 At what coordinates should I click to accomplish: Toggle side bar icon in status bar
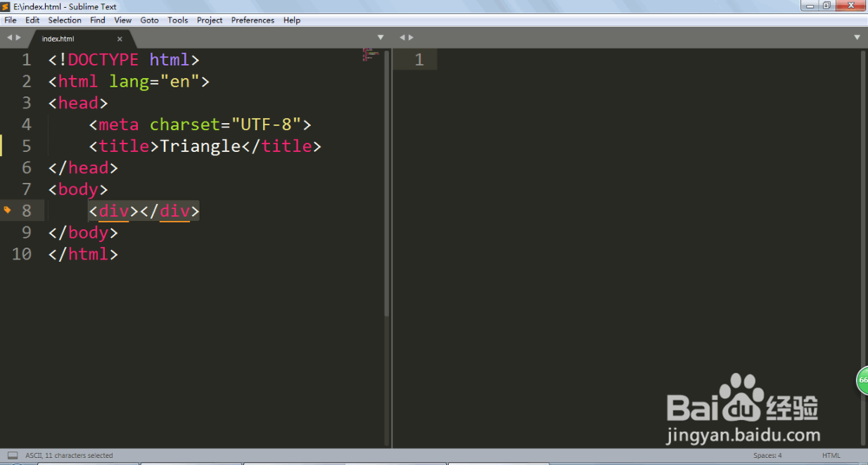point(12,455)
